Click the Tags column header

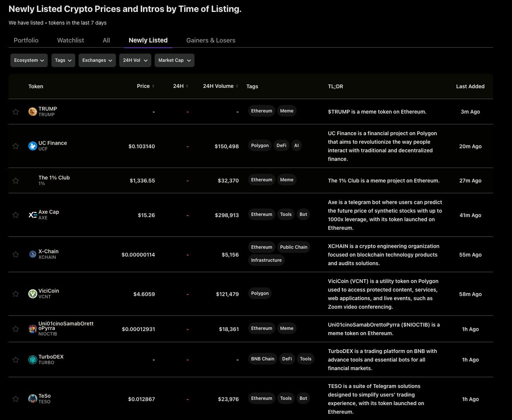point(252,86)
